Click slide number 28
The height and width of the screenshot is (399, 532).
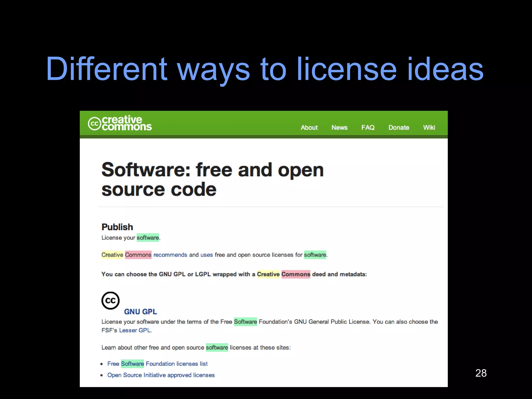pyautogui.click(x=481, y=373)
